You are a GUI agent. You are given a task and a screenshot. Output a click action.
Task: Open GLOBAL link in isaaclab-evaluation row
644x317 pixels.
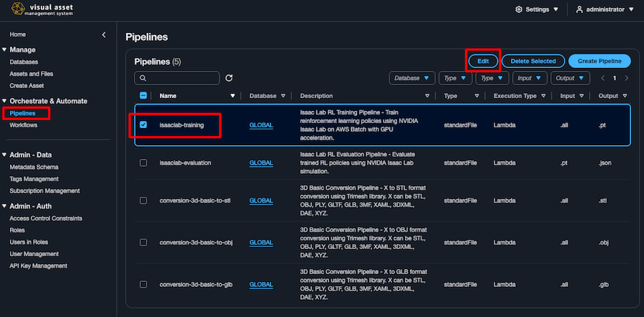tap(261, 163)
